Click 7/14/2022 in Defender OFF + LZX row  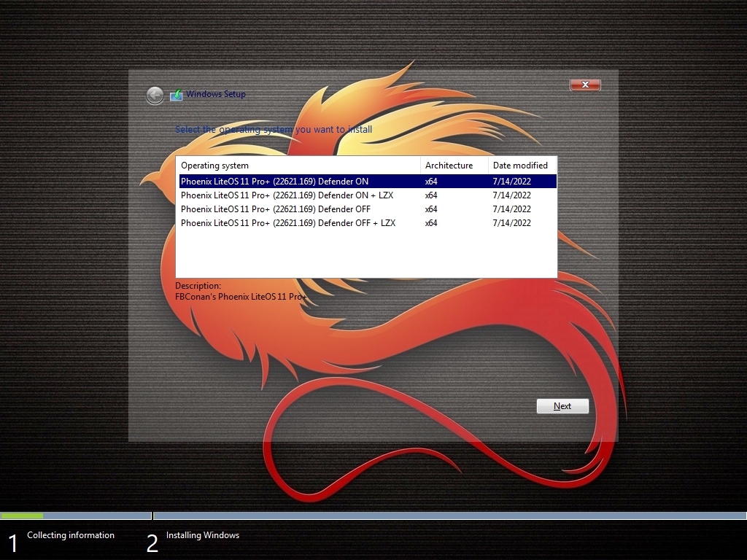point(511,223)
